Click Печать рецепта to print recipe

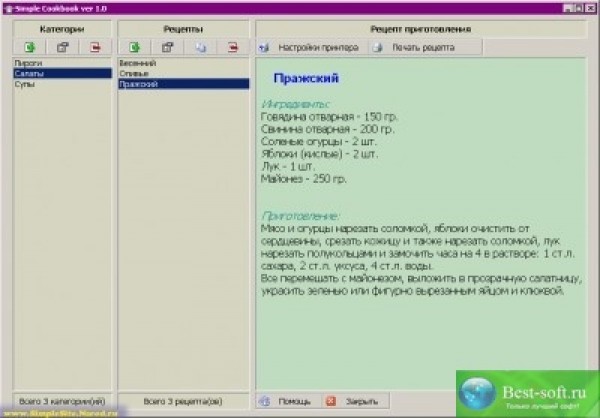(x=425, y=47)
